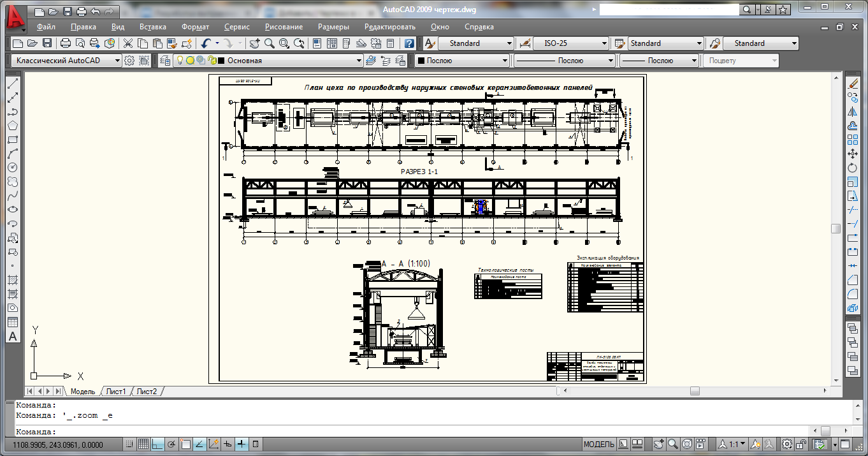Open the Standard table style dropdown
Image resolution: width=868 pixels, height=456 pixels.
pyautogui.click(x=665, y=43)
